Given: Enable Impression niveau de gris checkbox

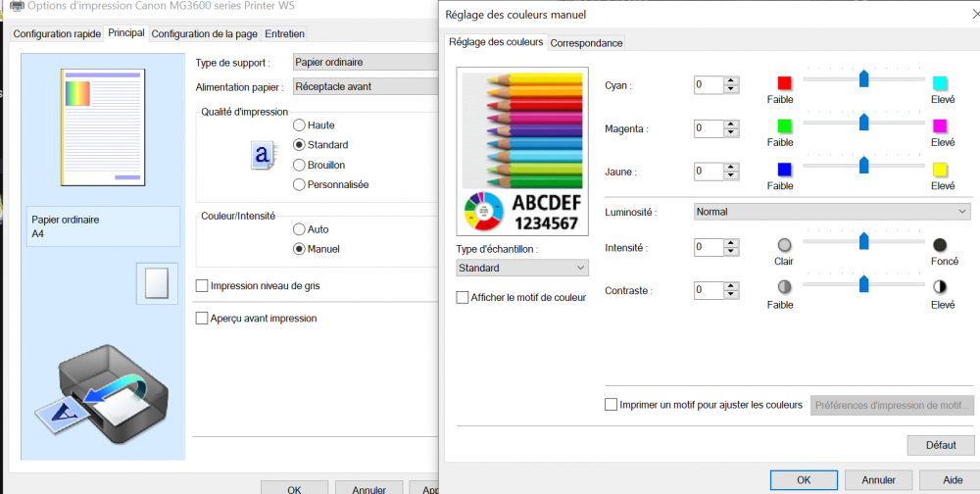Looking at the screenshot, I should (x=202, y=286).
